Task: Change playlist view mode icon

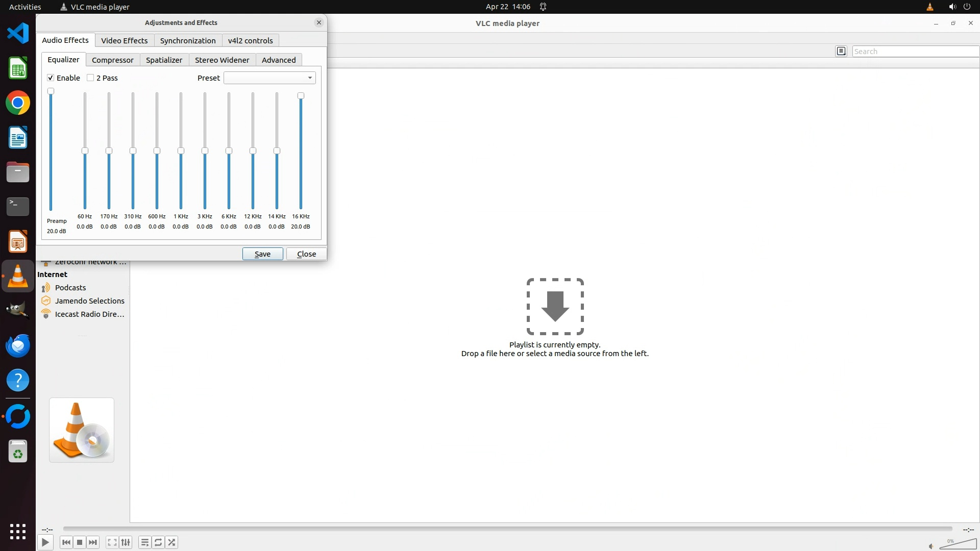Action: tap(841, 51)
